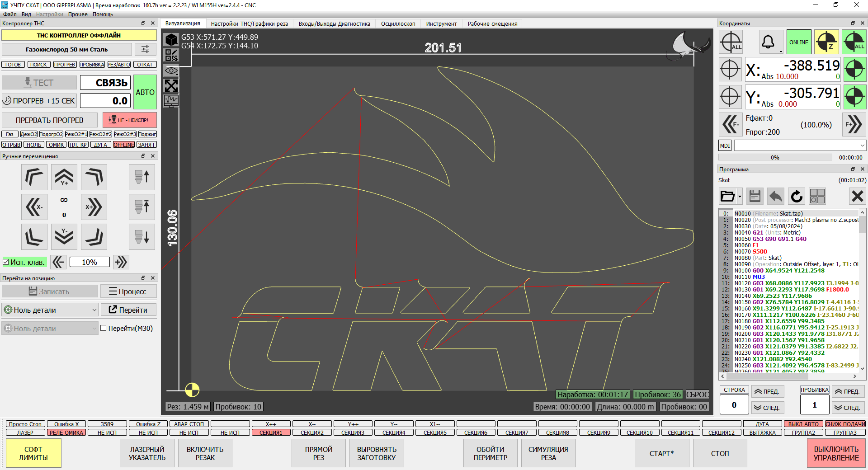The image size is (868, 470).
Task: Toggle the 'Исп. клав.' checkbox
Action: click(6, 262)
